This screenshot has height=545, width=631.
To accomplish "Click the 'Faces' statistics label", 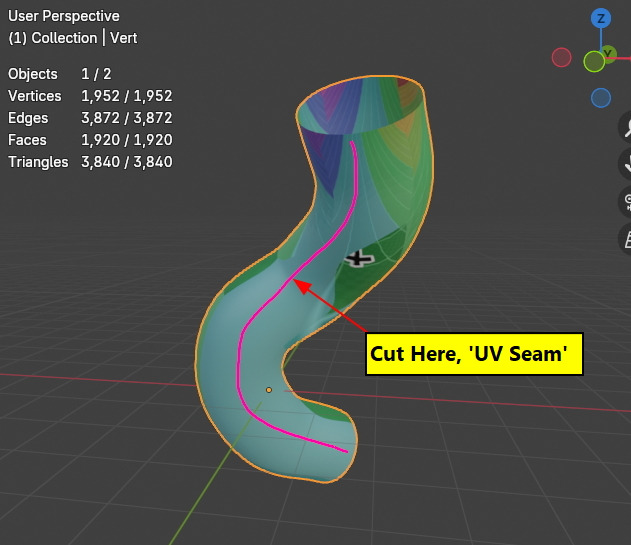I will click(x=27, y=140).
